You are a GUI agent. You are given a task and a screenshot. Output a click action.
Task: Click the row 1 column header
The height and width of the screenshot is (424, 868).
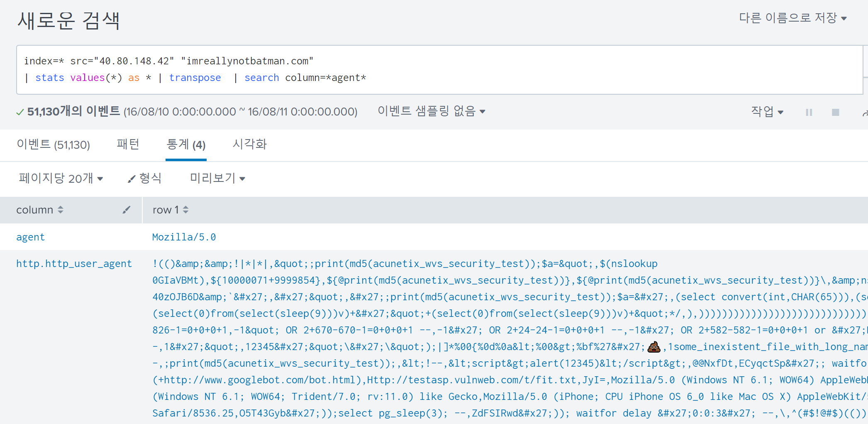click(166, 210)
